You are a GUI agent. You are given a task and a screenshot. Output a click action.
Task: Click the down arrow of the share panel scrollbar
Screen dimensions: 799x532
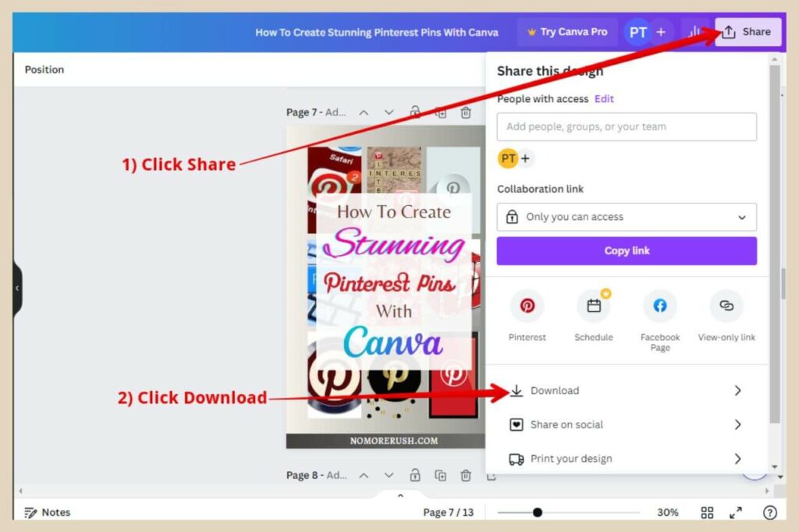(775, 467)
